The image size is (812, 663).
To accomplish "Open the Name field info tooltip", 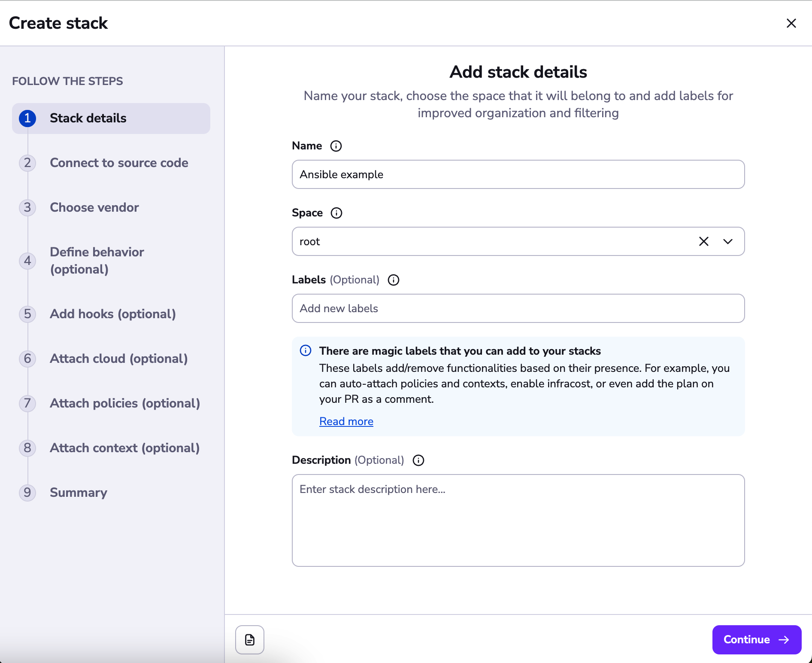I will [336, 146].
